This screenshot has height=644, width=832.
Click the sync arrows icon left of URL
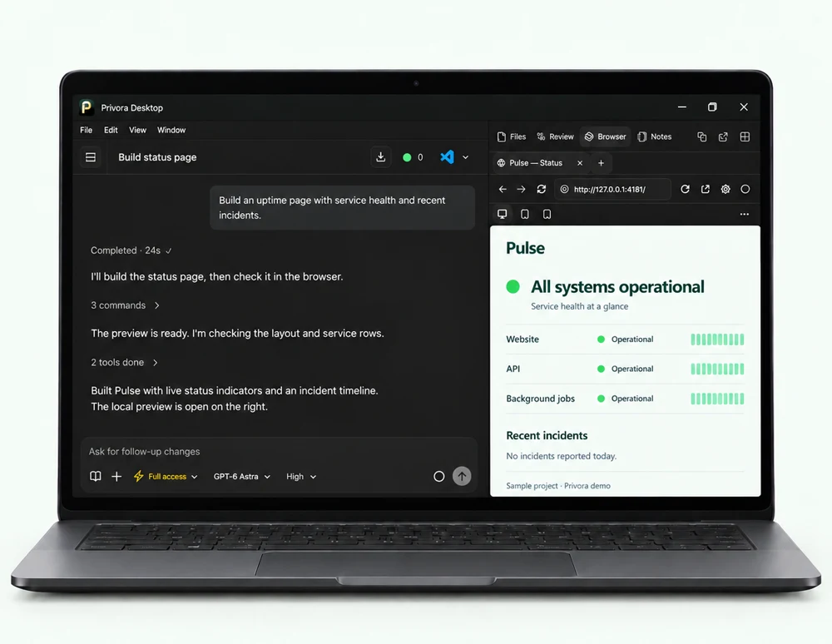(542, 190)
